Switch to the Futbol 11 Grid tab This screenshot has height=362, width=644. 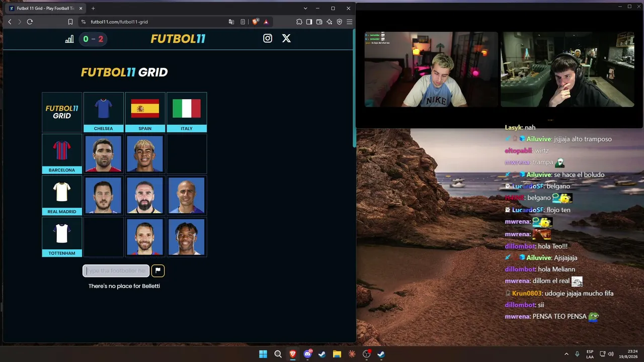[x=45, y=9]
